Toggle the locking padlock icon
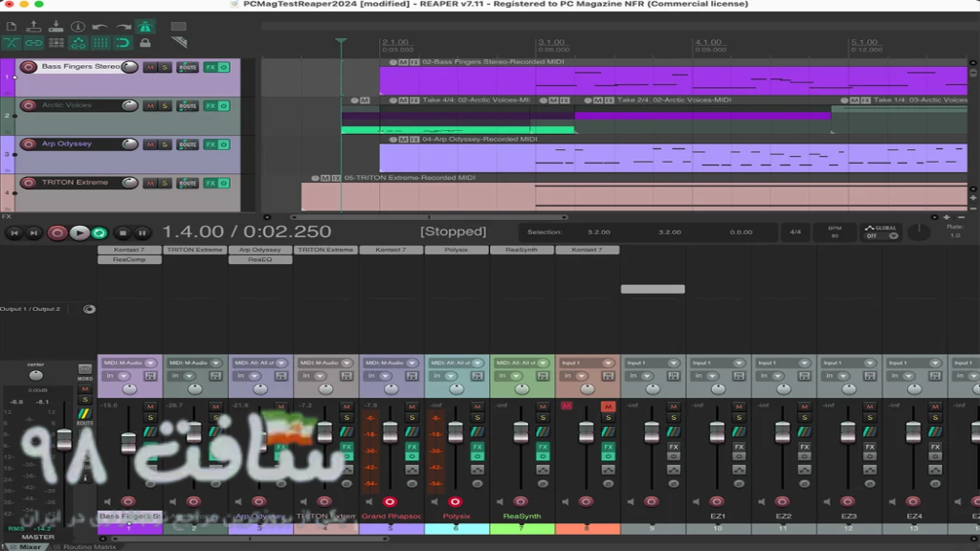980x551 pixels. pyautogui.click(x=145, y=42)
